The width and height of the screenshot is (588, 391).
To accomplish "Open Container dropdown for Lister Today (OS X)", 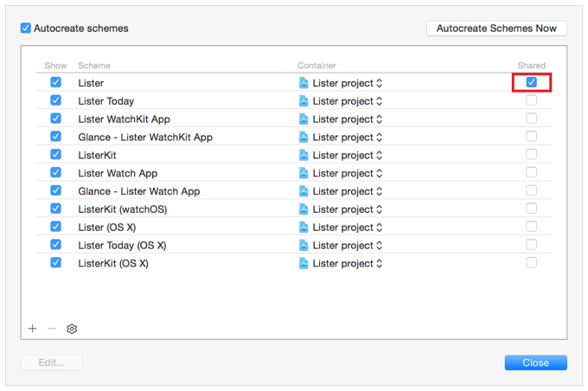I will click(341, 245).
